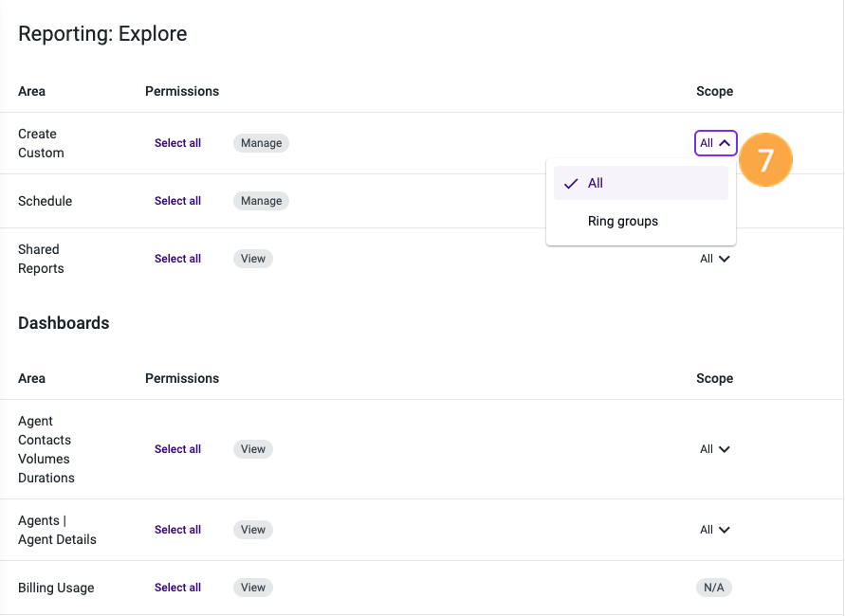Toggle the View permission for Shared Reports
The width and height of the screenshot is (845, 616).
click(252, 258)
